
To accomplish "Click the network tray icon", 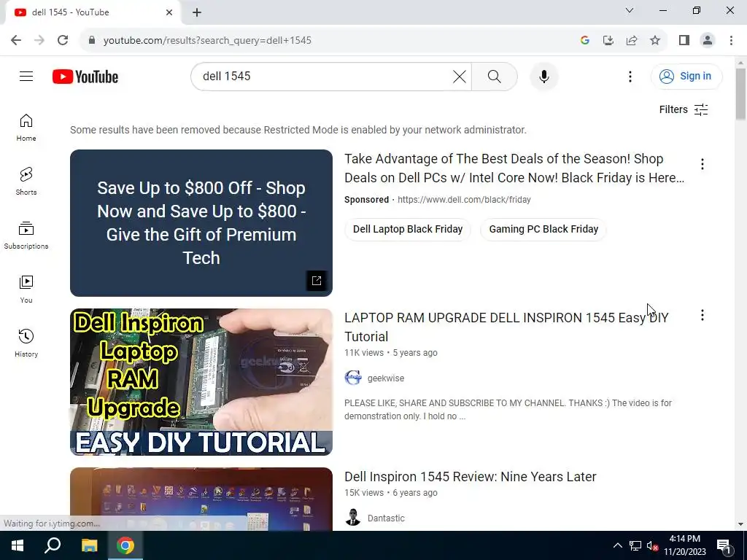I will click(x=635, y=545).
